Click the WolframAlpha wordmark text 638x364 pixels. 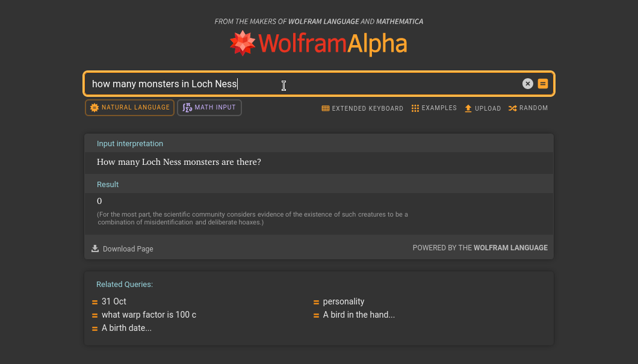332,44
